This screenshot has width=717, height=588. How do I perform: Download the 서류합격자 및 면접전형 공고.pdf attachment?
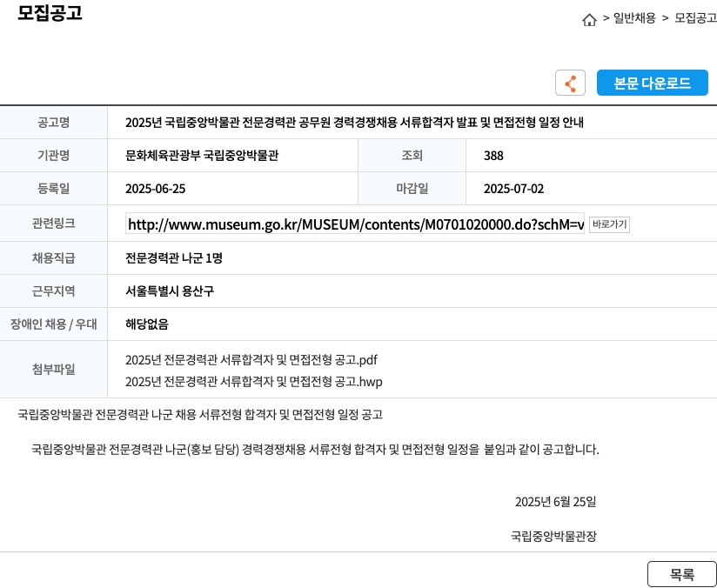coord(251,360)
